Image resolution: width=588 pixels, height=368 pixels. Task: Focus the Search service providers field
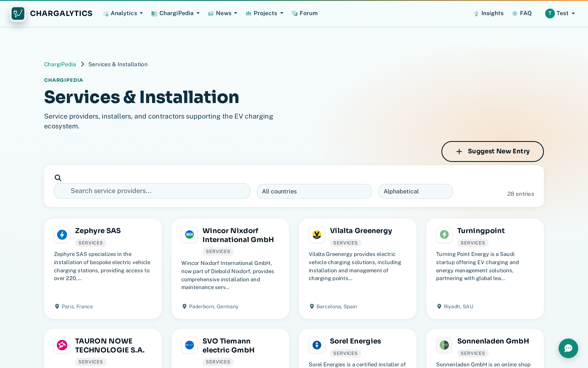click(152, 191)
